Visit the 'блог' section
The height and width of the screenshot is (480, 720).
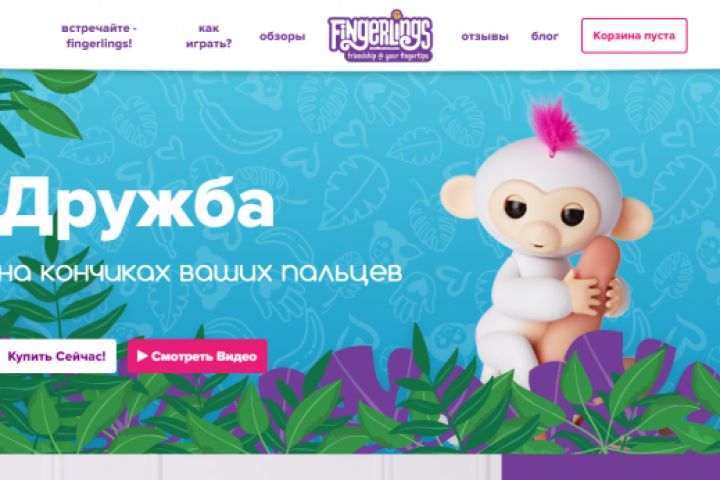coord(545,36)
